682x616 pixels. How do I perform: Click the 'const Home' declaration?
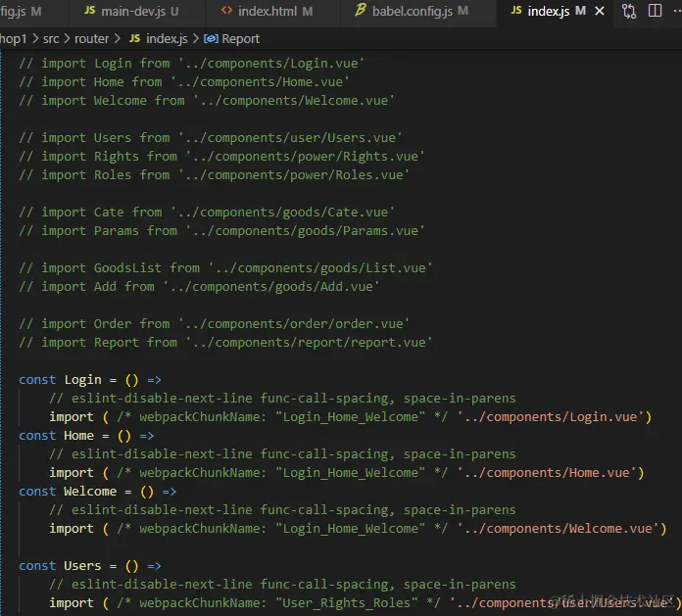tap(86, 436)
